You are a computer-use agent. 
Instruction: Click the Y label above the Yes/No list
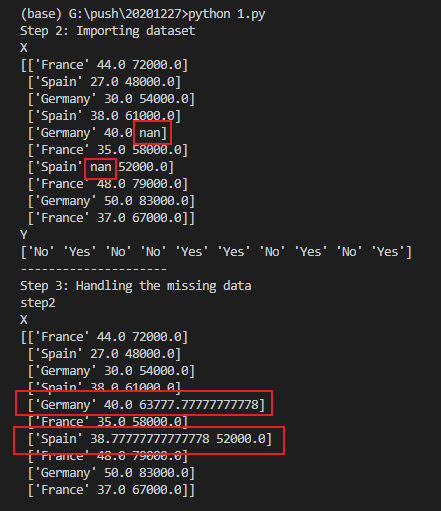(24, 235)
